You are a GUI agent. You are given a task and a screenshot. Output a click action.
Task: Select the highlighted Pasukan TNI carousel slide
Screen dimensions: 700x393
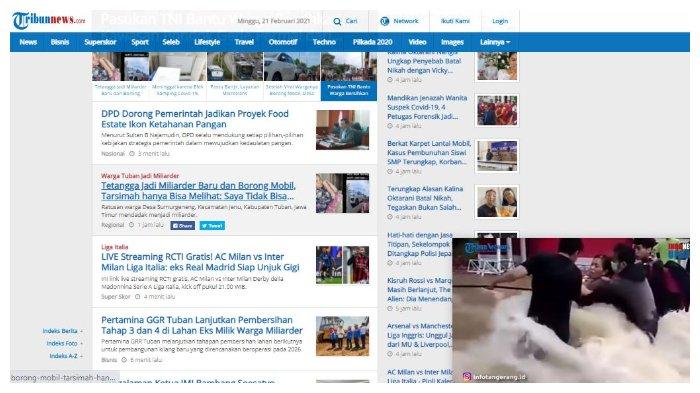pos(349,76)
